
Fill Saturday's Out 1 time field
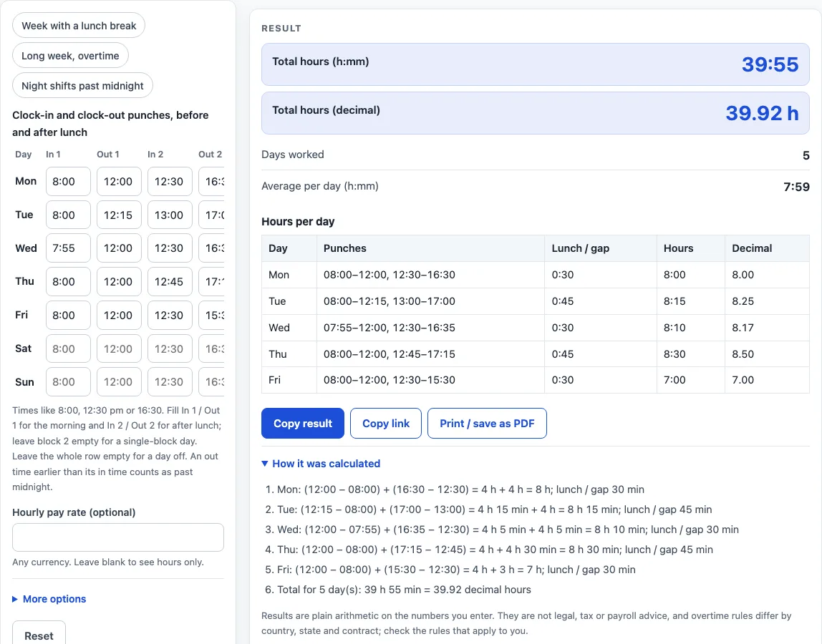click(x=119, y=349)
